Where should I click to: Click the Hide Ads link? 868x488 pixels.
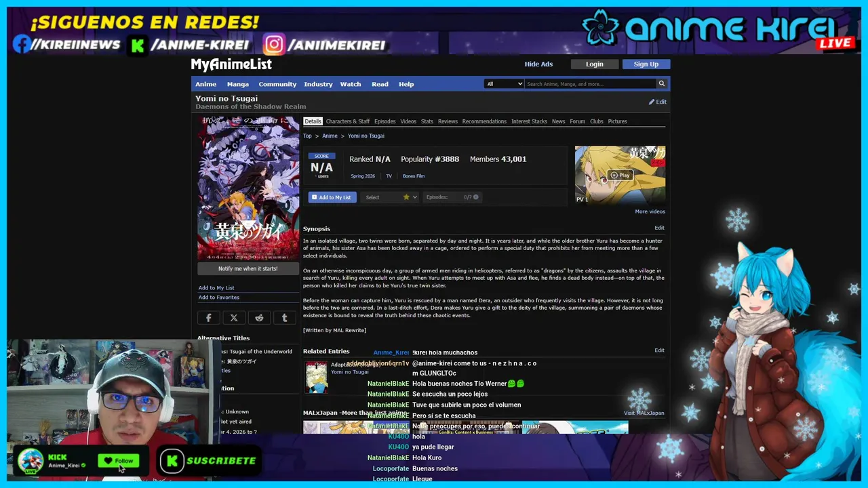538,64
